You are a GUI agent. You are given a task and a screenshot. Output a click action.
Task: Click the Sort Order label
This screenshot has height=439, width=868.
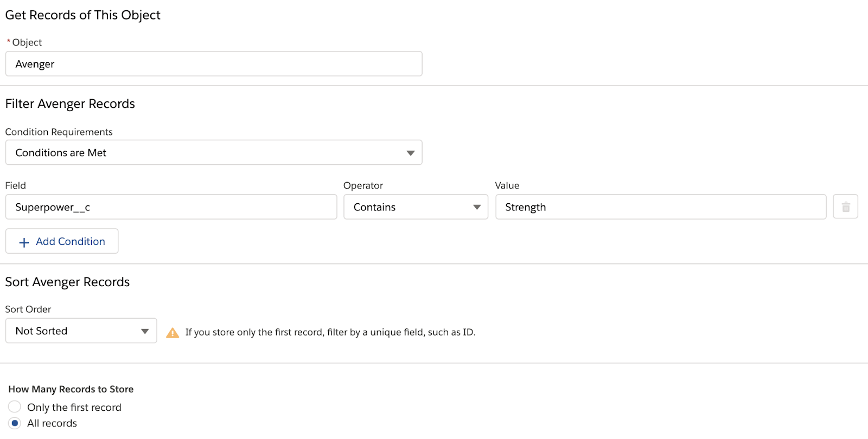pyautogui.click(x=28, y=309)
